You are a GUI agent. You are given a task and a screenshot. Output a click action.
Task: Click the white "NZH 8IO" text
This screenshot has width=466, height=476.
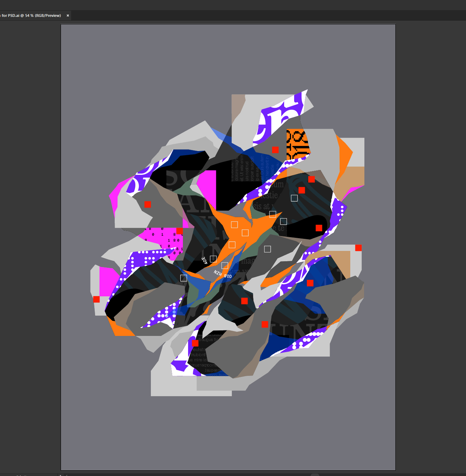point(222,275)
